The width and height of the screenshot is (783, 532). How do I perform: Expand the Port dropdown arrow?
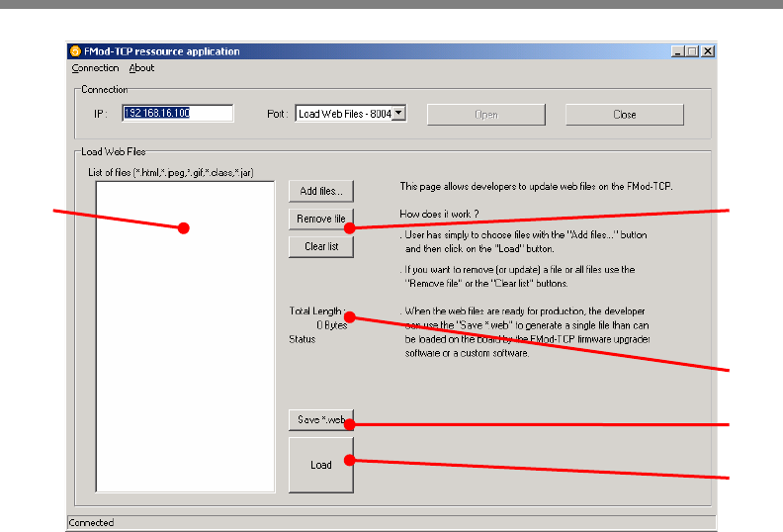pos(398,113)
